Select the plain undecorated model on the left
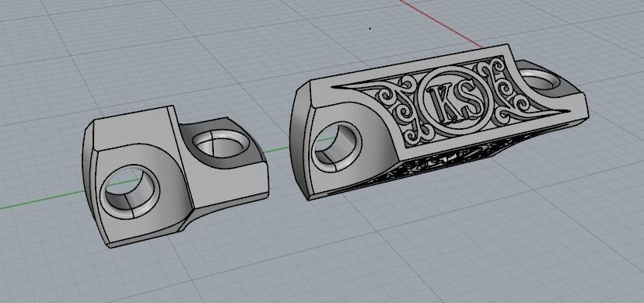 174,176
